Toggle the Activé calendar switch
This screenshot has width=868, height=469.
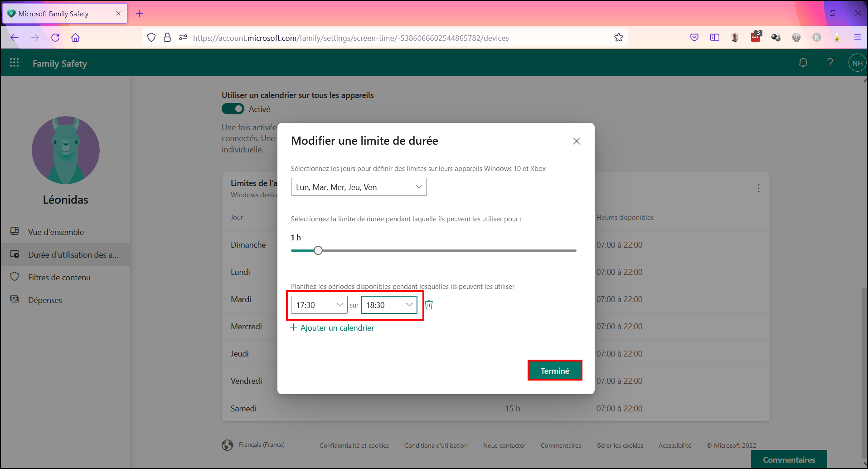pyautogui.click(x=233, y=109)
